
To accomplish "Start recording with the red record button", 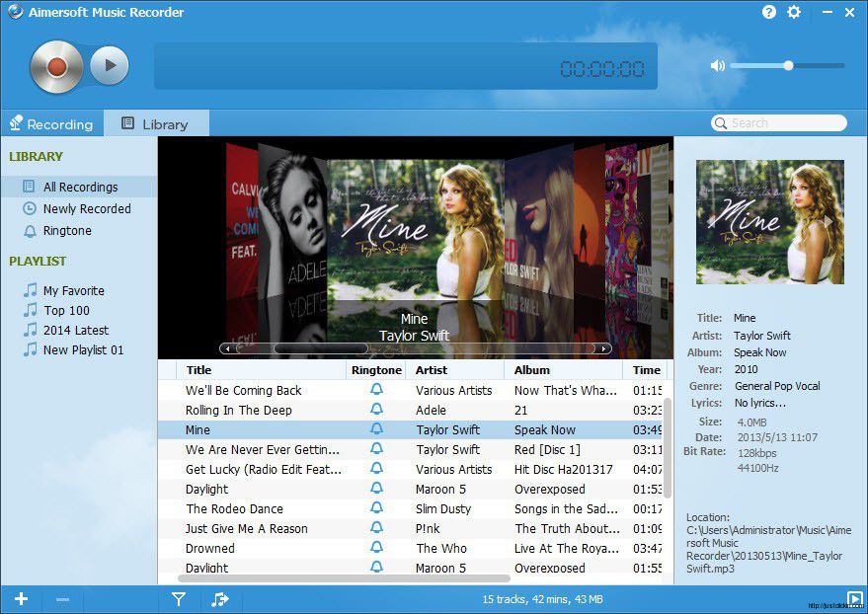I will [56, 66].
